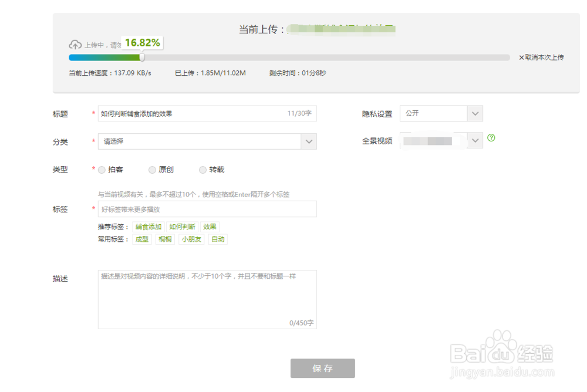This screenshot has width=587, height=392.
Task: Click the X icon on 取消本次上传
Action: point(520,58)
